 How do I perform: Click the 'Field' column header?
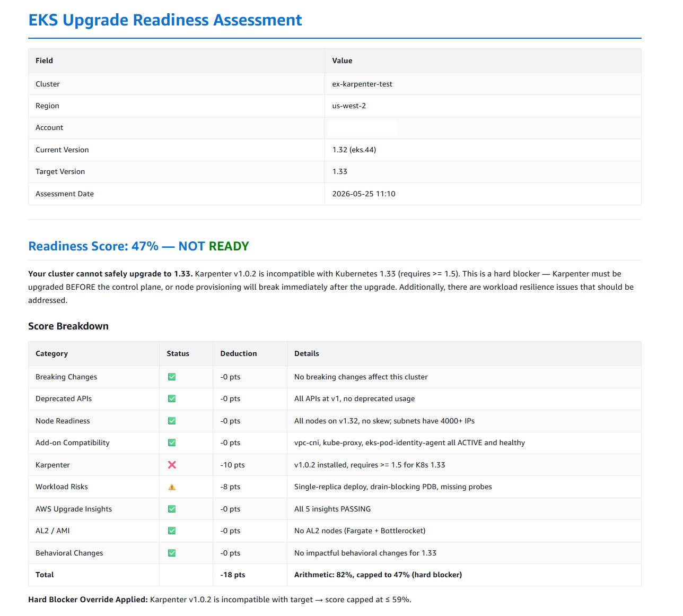[x=44, y=60]
